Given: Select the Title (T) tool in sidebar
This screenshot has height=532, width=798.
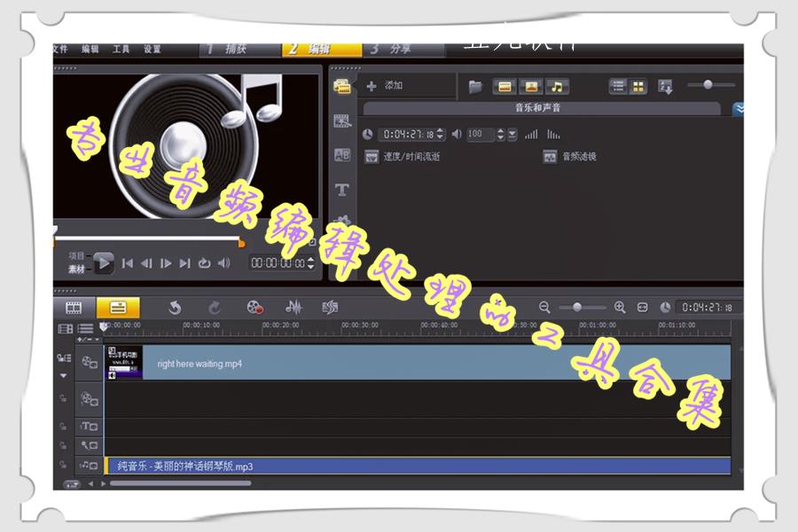Looking at the screenshot, I should coord(340,190).
